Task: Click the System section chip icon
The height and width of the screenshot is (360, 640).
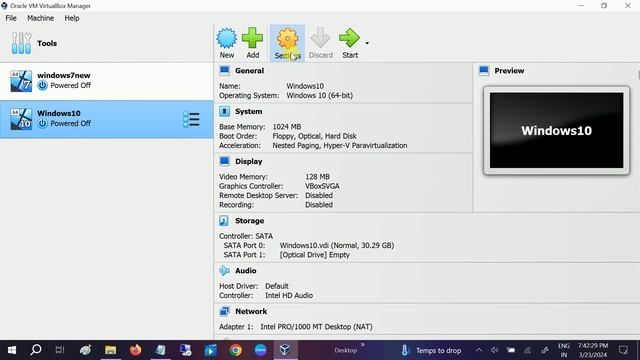Action: pyautogui.click(x=224, y=111)
